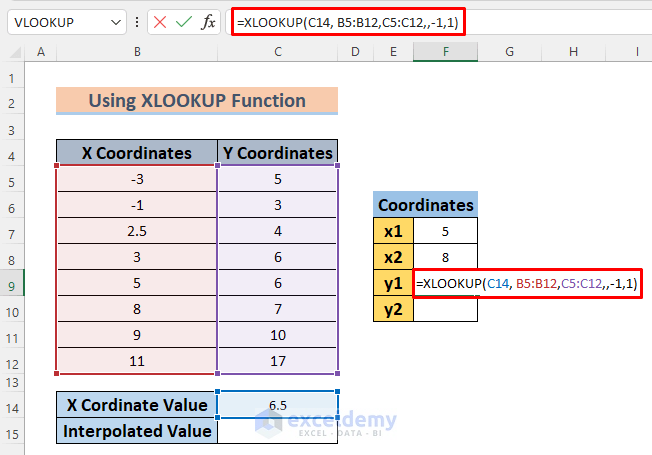
Task: Select column C header
Action: click(x=278, y=52)
